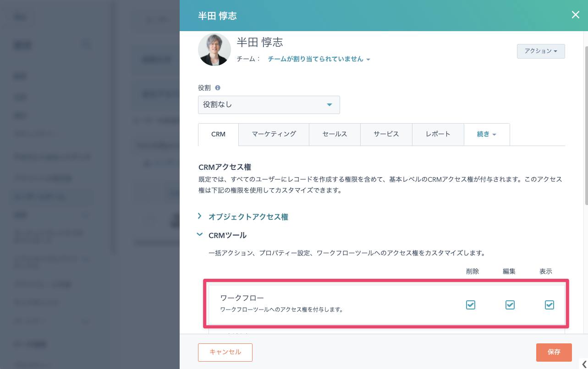Switch to the サービス tab
The width and height of the screenshot is (588, 369).
(x=386, y=134)
